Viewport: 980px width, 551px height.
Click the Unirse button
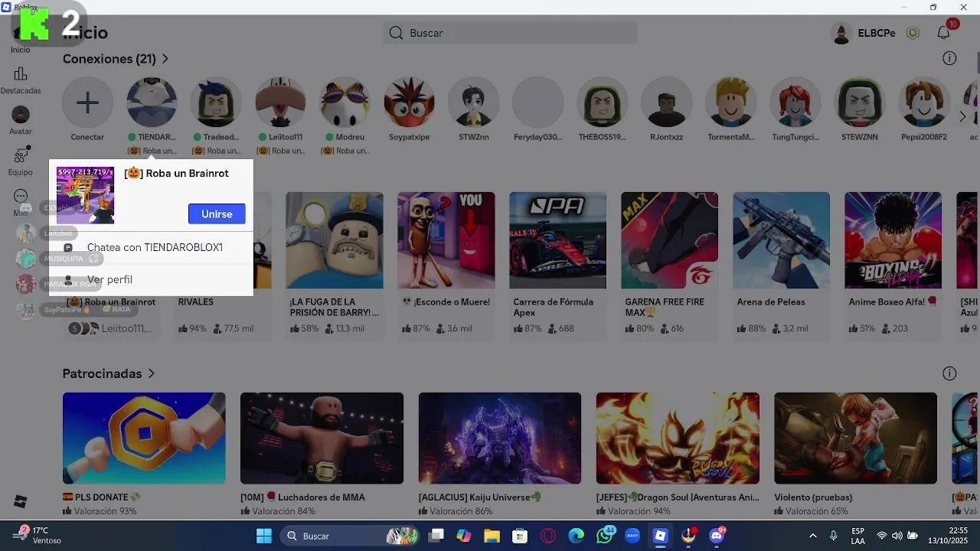tap(217, 214)
